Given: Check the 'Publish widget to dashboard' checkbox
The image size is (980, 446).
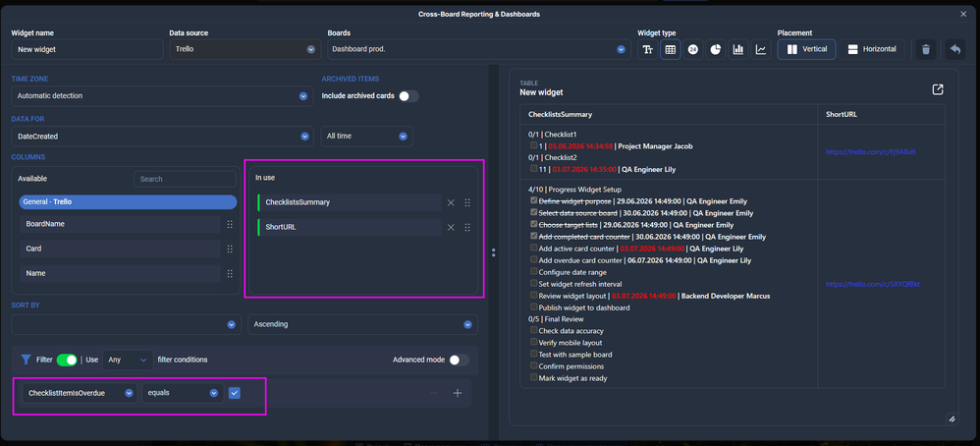Looking at the screenshot, I should coord(533,307).
